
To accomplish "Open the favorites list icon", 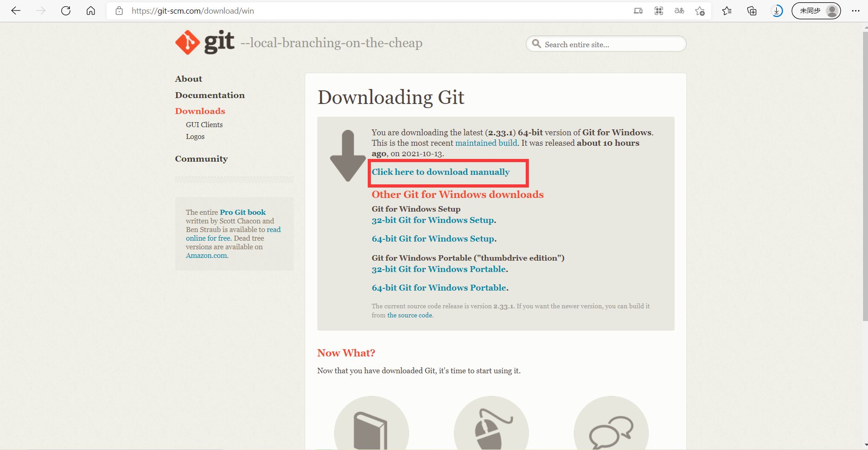I will [x=727, y=11].
